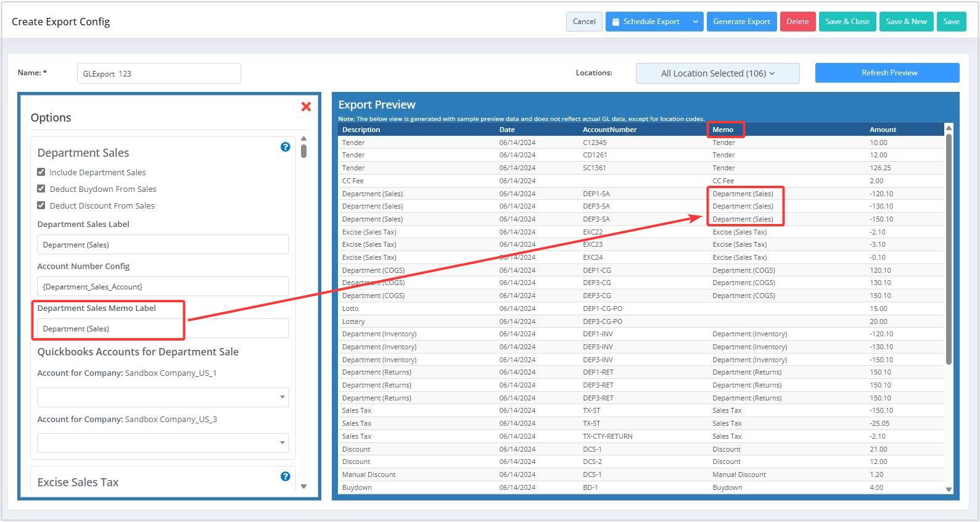This screenshot has width=980, height=522.
Task: Open the All Location Selected dropdown
Action: click(717, 73)
